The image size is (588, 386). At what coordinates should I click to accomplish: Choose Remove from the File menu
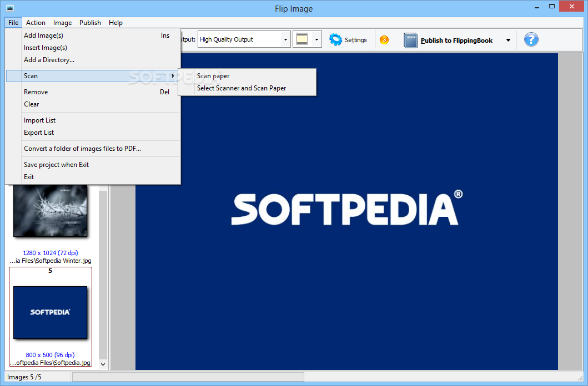click(x=93, y=92)
